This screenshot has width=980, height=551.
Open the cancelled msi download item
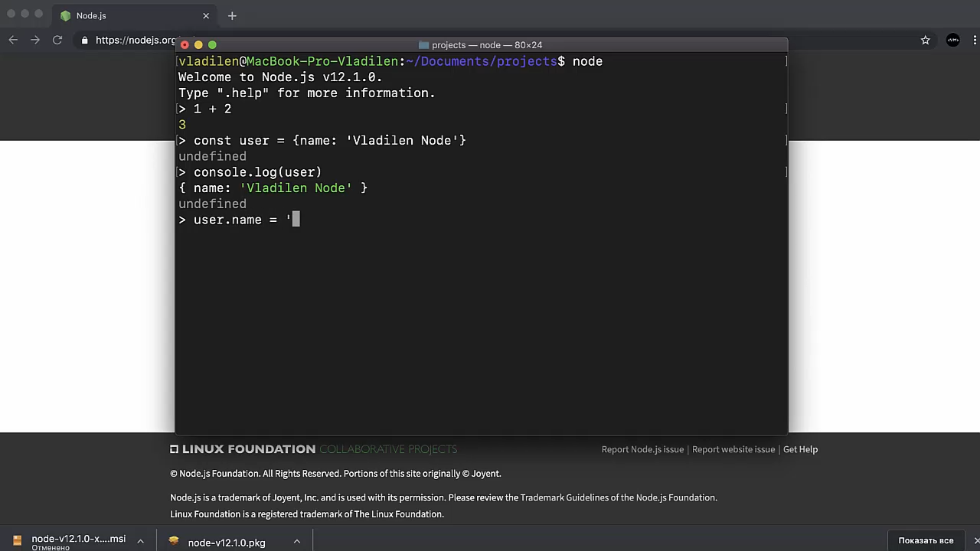[78, 541]
